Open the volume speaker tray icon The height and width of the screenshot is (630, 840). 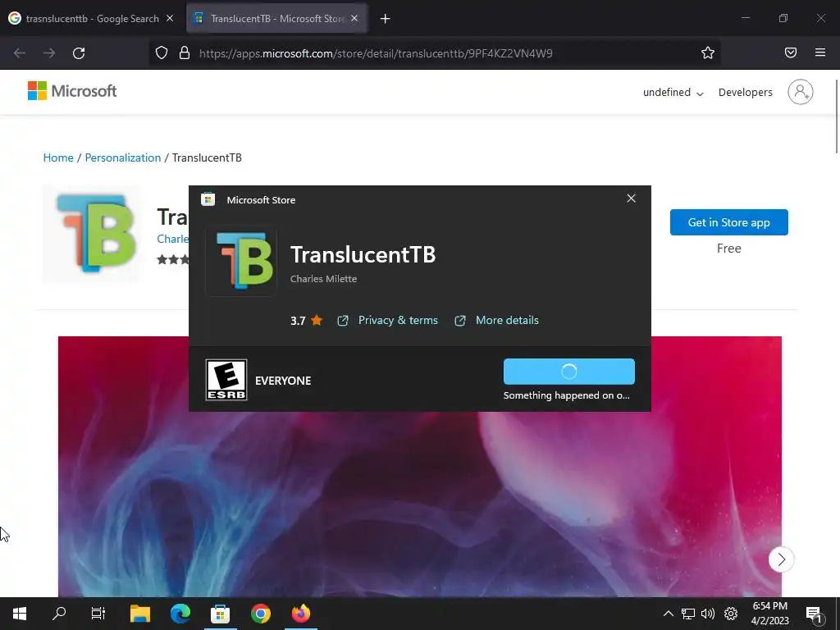(x=708, y=614)
